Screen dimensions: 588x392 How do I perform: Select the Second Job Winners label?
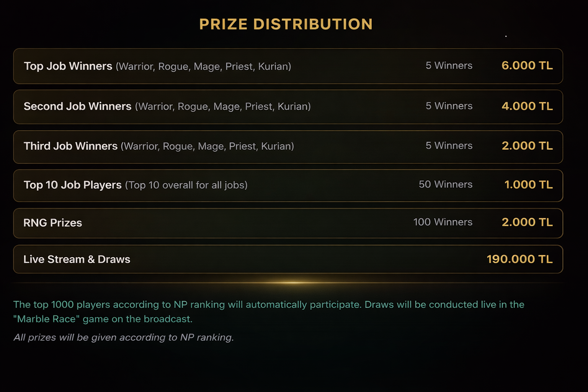click(77, 106)
